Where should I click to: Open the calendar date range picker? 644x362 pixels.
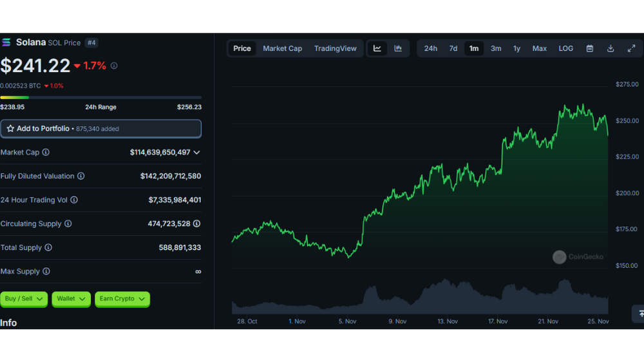coord(590,48)
